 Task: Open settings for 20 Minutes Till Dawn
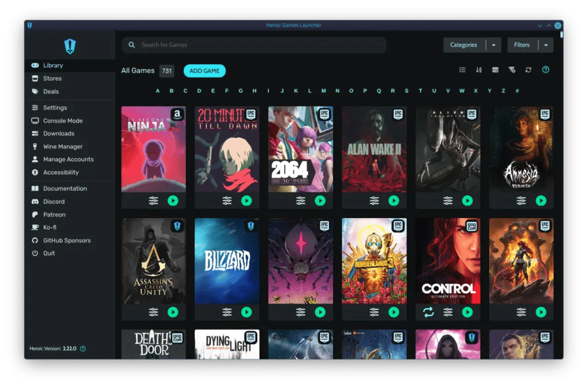(x=227, y=200)
